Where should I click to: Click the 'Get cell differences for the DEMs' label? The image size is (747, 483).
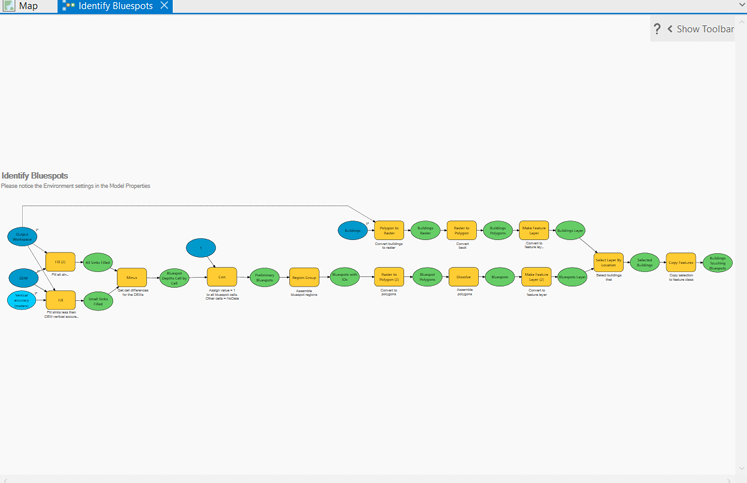[x=133, y=292]
